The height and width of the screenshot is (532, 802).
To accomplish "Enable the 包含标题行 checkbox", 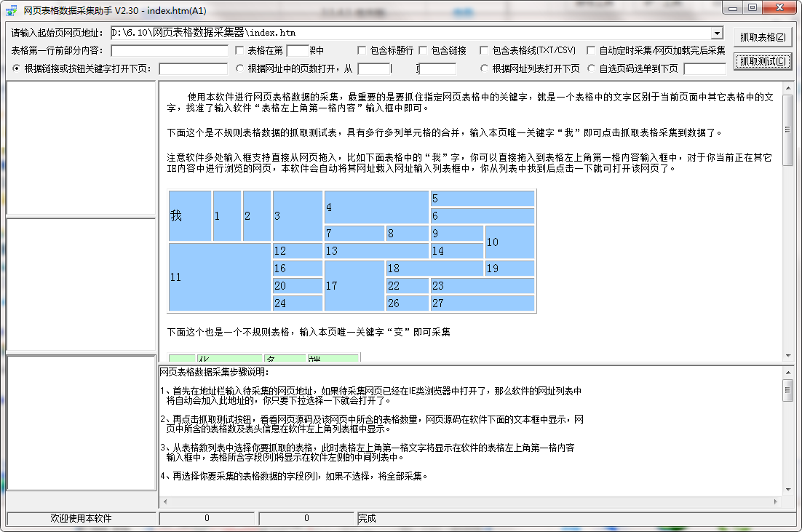I will 362,51.
